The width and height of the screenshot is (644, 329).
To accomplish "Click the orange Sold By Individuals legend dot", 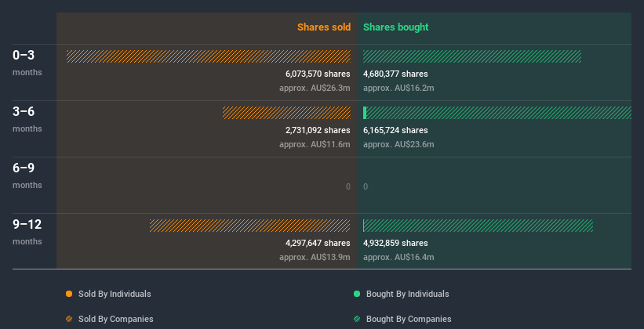I will [x=69, y=294].
